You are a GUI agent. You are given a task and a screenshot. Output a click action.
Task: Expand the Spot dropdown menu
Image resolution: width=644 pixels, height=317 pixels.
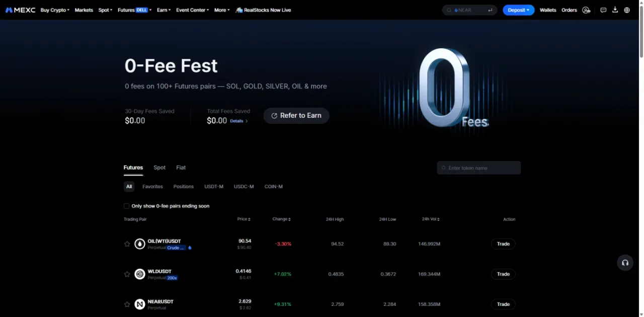pos(105,10)
